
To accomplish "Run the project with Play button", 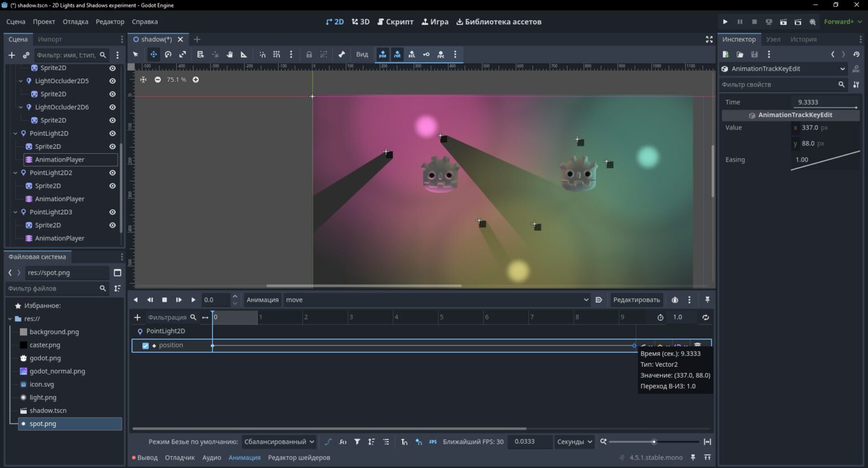I will click(x=725, y=21).
